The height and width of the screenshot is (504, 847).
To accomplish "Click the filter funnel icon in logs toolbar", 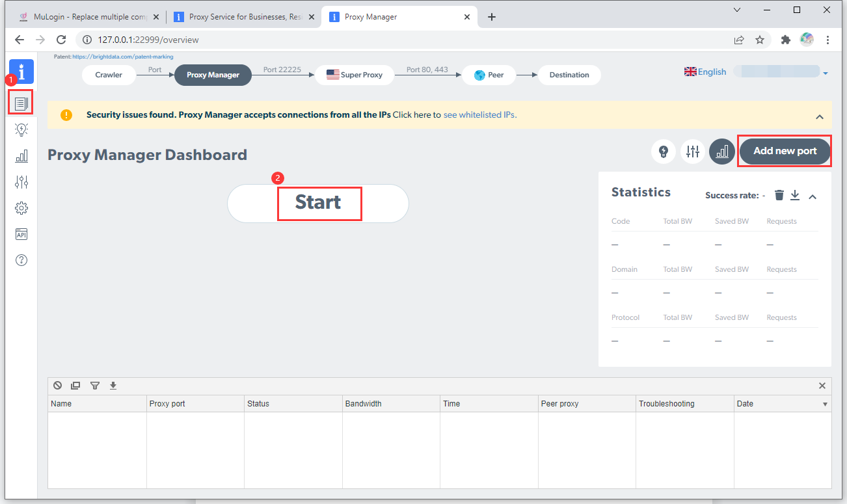I will 95,386.
